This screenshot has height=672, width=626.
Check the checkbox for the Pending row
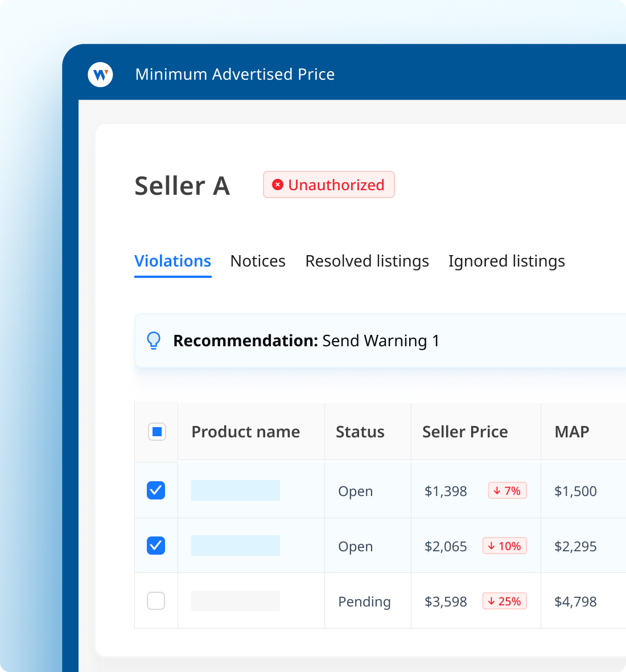point(156,601)
